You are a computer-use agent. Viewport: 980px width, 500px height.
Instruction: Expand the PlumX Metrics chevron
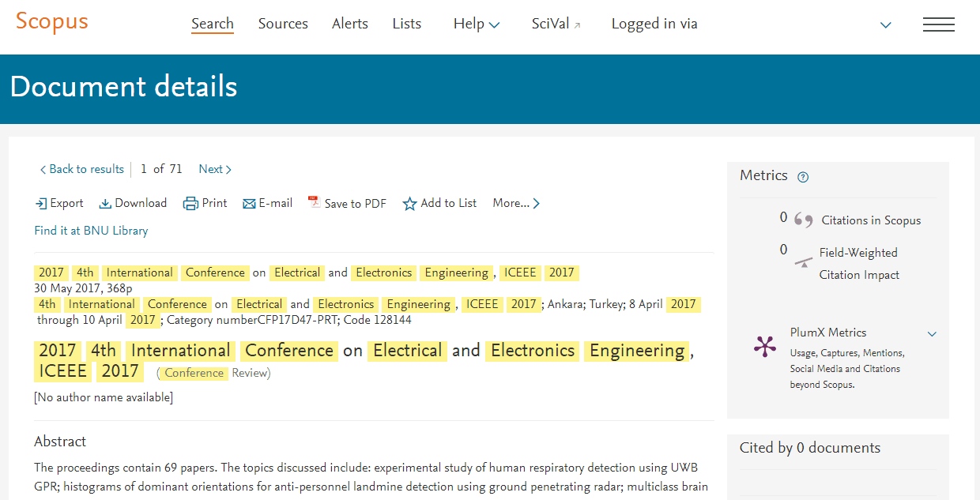click(932, 334)
